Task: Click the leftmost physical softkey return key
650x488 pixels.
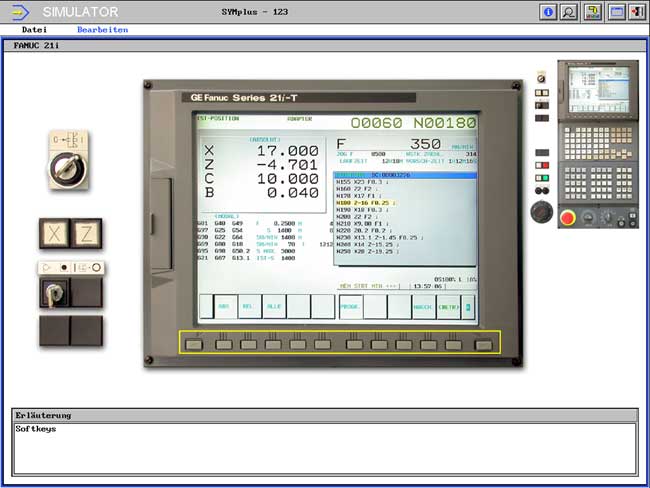Action: point(194,345)
